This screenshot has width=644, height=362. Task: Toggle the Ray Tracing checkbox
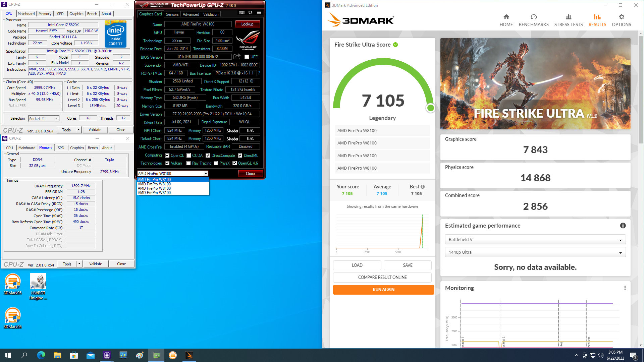click(x=189, y=163)
